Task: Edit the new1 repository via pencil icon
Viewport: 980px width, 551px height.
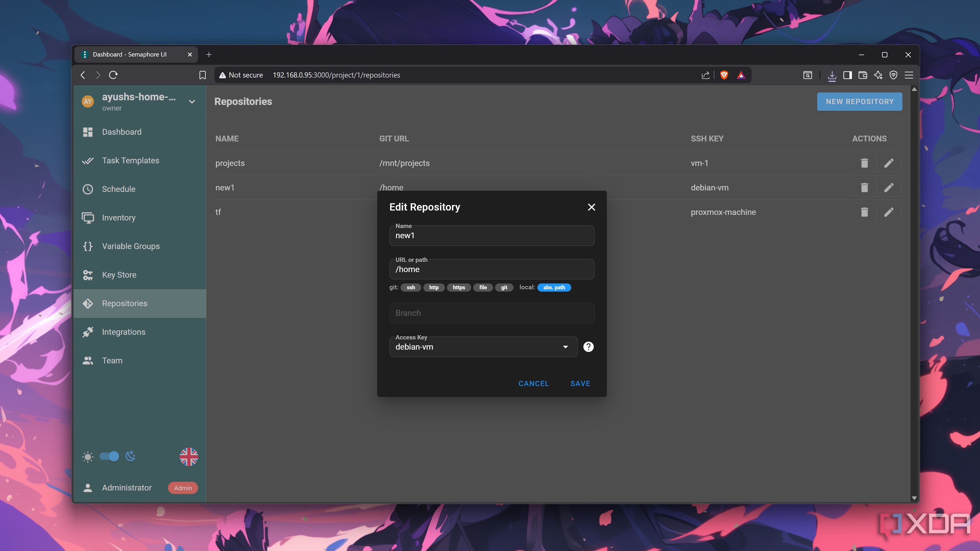Action: [x=889, y=187]
